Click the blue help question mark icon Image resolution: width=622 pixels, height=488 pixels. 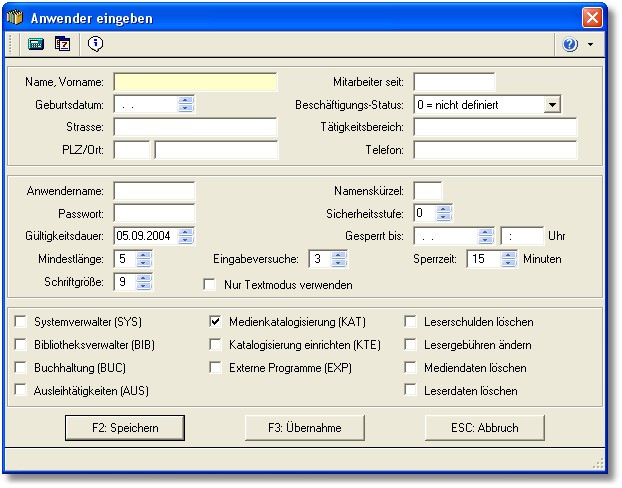(571, 45)
